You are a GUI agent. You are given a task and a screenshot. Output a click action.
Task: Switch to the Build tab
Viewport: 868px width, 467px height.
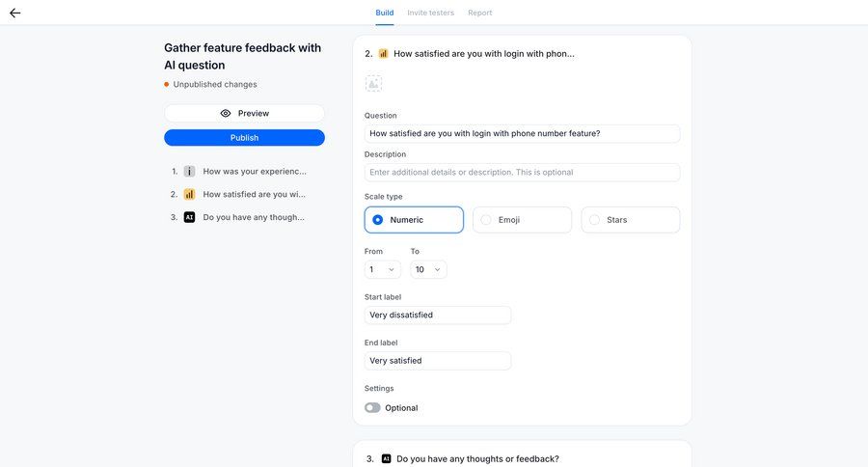pos(384,13)
